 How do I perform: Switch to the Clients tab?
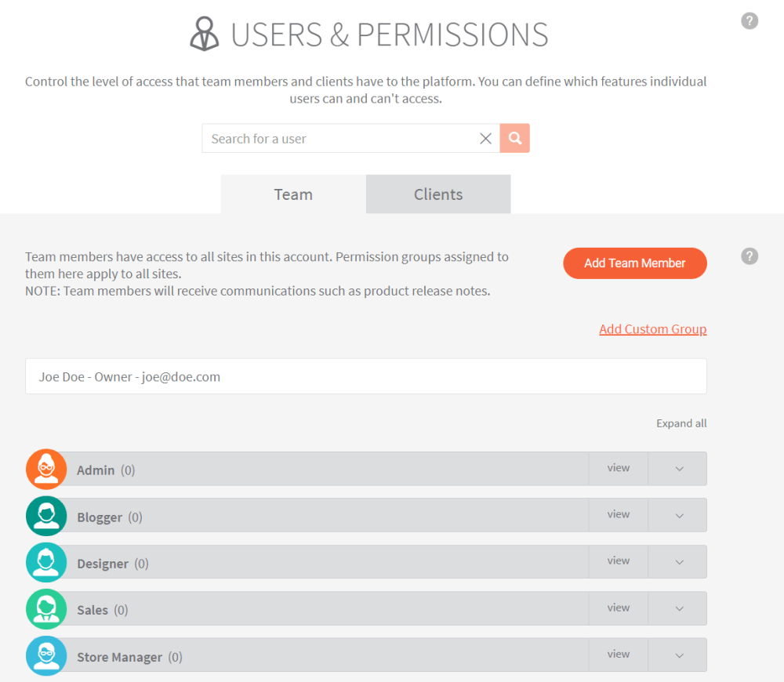438,194
